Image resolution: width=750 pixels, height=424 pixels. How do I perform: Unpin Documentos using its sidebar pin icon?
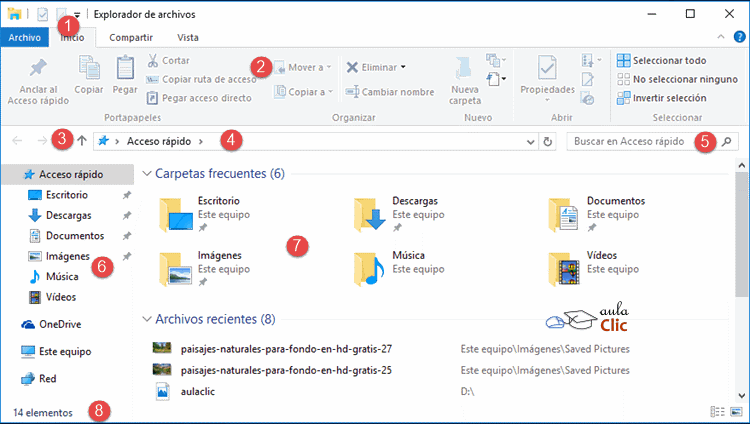coord(127,235)
